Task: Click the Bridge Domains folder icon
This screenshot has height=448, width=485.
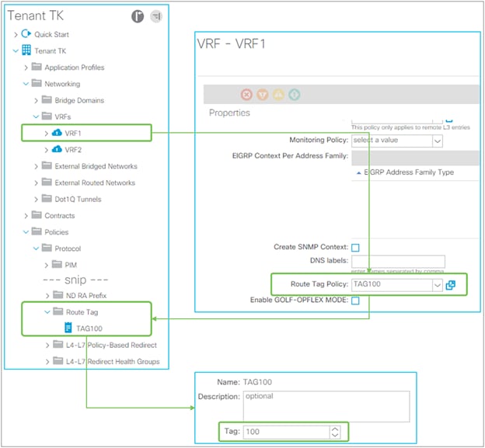Action: pos(47,99)
